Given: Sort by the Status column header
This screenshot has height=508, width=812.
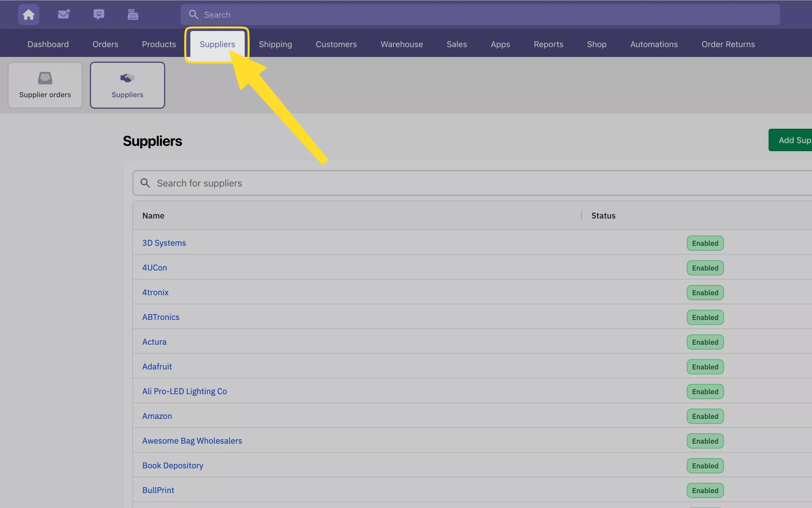Looking at the screenshot, I should click(x=603, y=216).
